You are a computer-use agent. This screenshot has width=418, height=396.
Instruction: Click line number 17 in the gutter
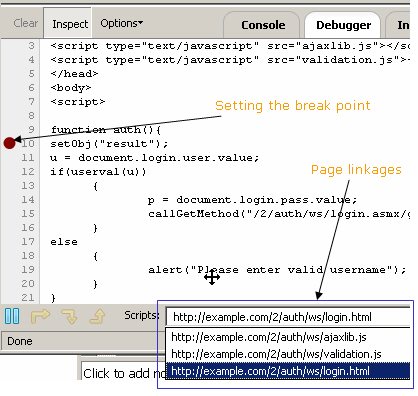[x=28, y=241]
